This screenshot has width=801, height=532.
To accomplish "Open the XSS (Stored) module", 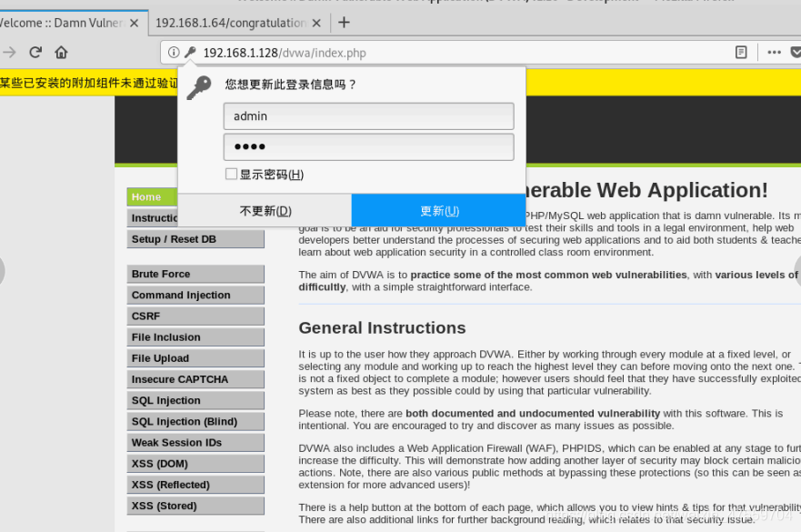I will (x=195, y=506).
